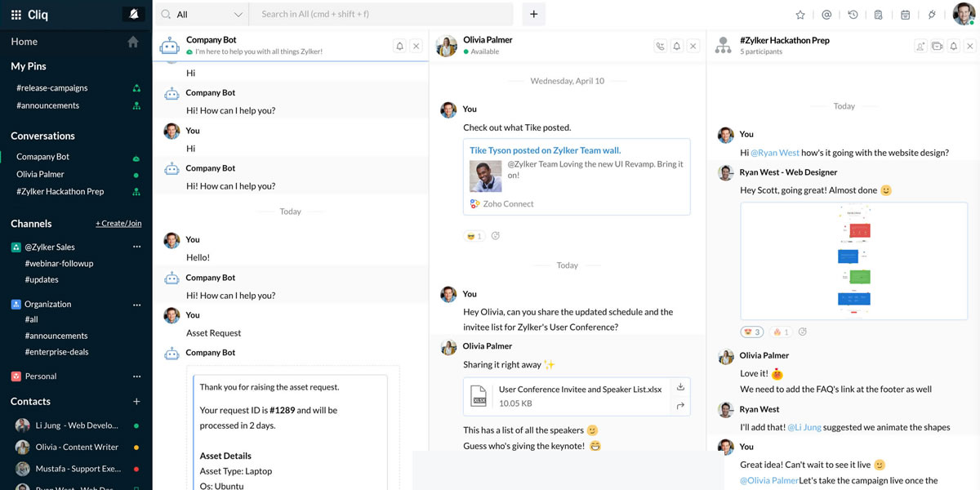Click the @Ryan West mention

[775, 153]
